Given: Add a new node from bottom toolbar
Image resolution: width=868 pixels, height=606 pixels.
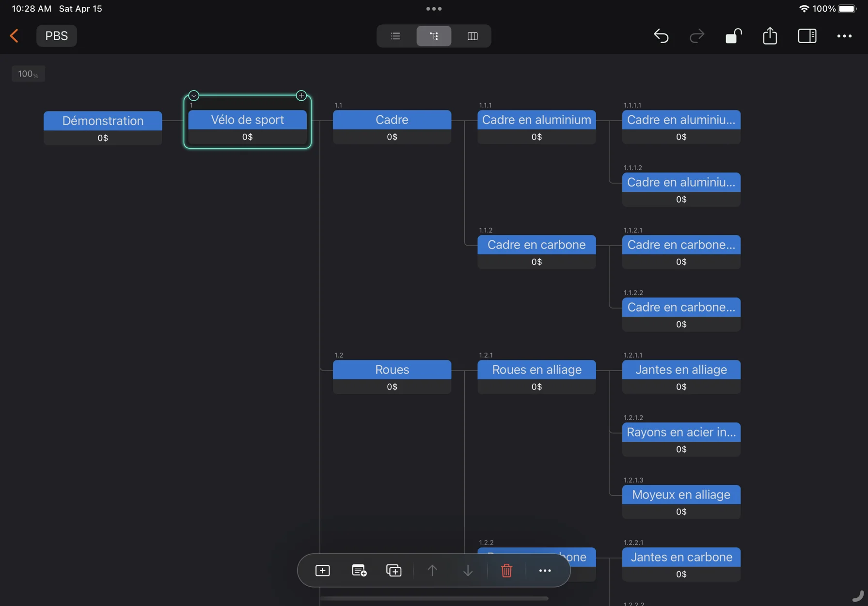Looking at the screenshot, I should point(322,571).
